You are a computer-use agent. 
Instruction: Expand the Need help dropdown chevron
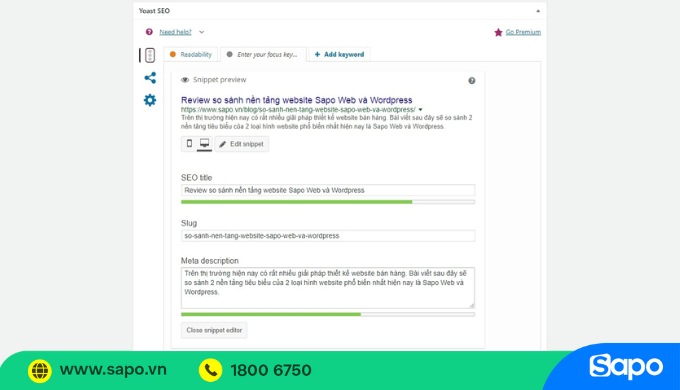[202, 32]
